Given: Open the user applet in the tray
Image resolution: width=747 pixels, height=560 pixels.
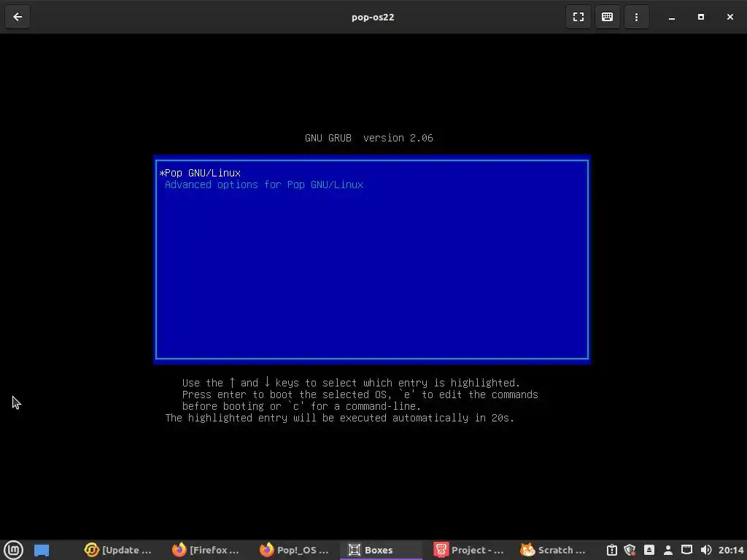Looking at the screenshot, I should 668,550.
